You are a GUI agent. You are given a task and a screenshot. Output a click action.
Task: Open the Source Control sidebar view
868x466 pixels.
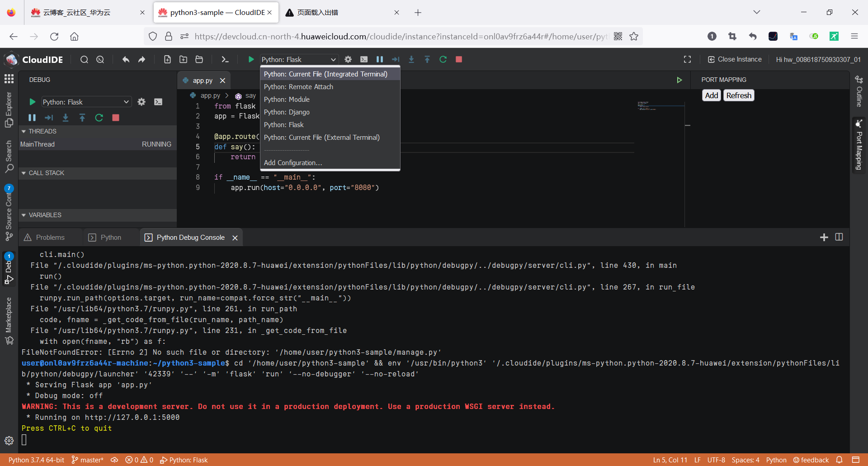coord(9,213)
